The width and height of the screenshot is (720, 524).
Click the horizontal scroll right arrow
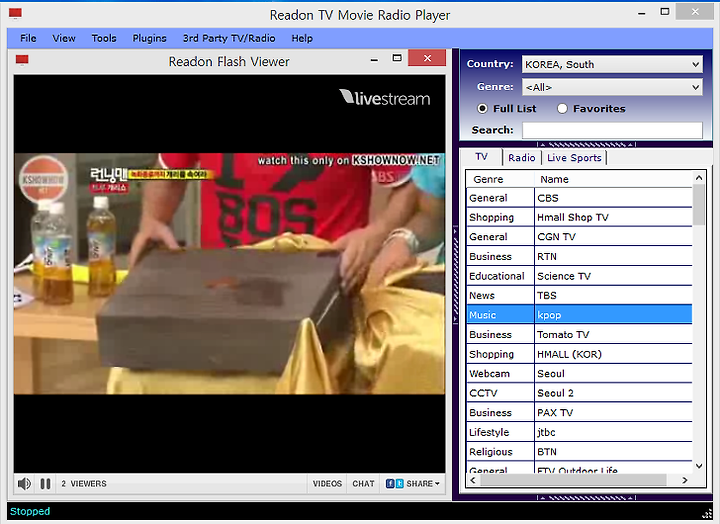(685, 480)
